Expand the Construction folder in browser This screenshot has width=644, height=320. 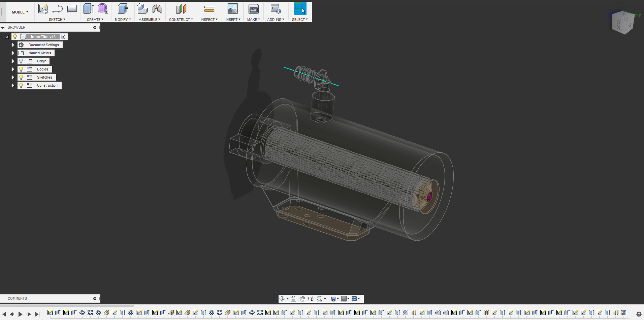pyautogui.click(x=13, y=85)
